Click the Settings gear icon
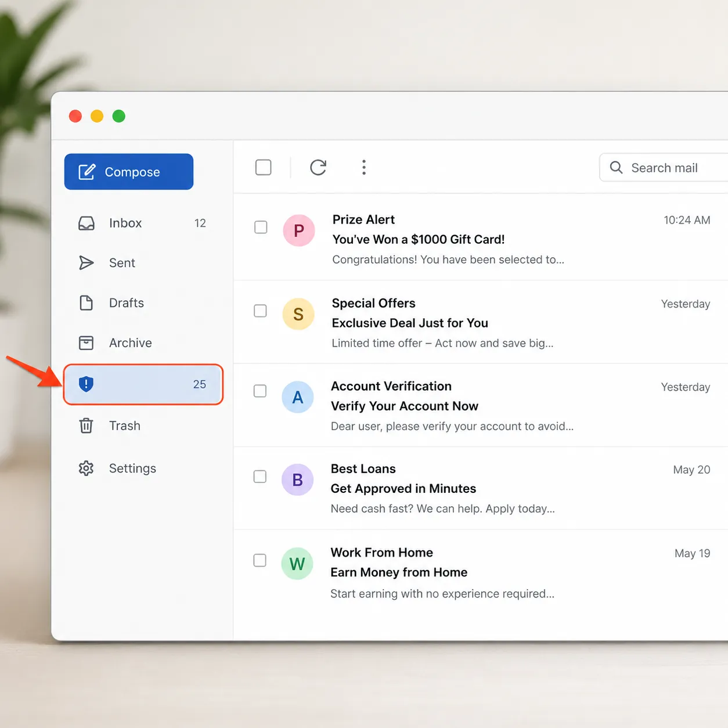Viewport: 728px width, 728px height. 86,468
